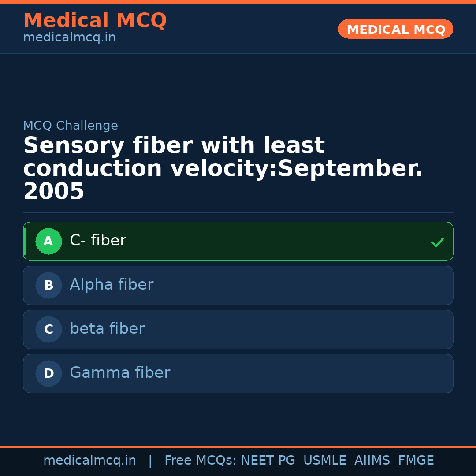Click the green A option circle

coord(48,241)
